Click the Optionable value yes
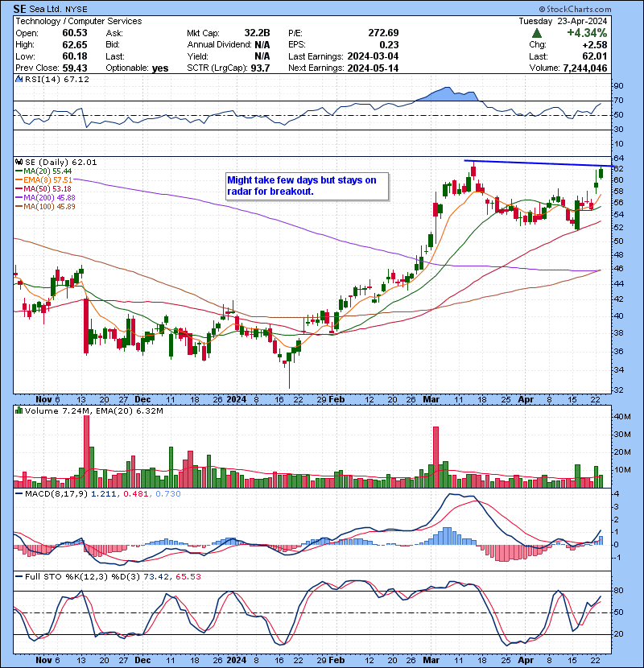Image resolution: width=644 pixels, height=668 pixels. [x=160, y=68]
